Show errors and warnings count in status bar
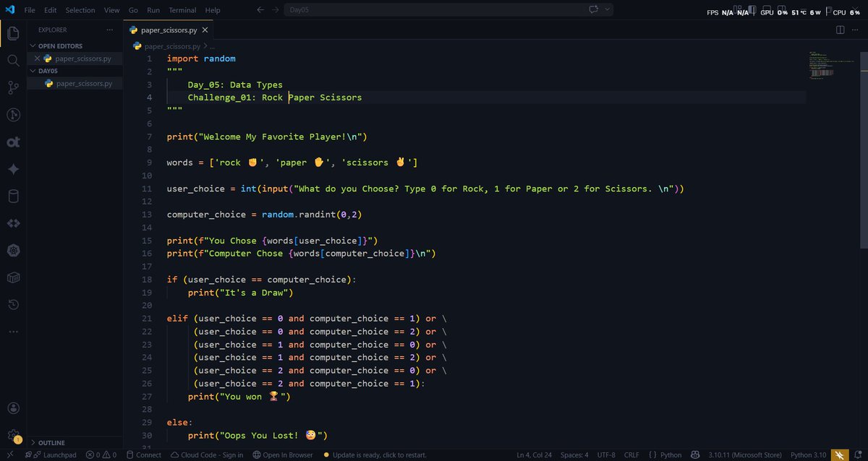Image resolution: width=868 pixels, height=461 pixels. coord(101,454)
